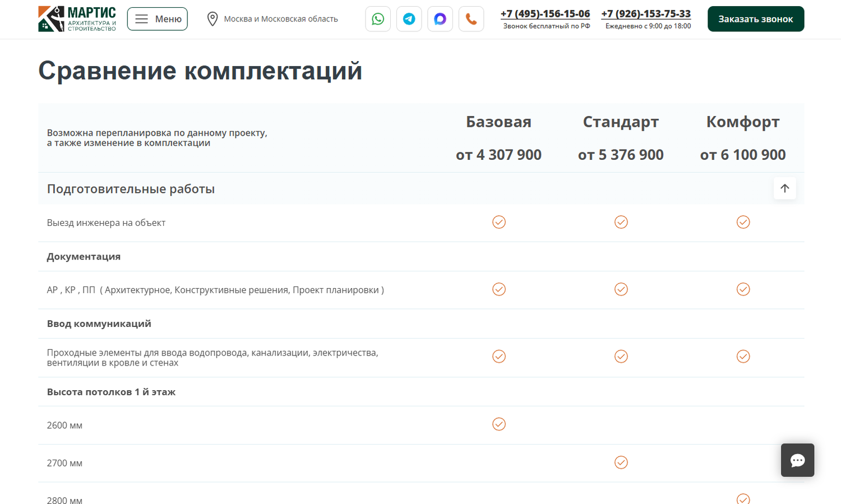Viewport: 841px width, 504px height.
Task: Open WhatsApp chat icon
Action: 378,19
